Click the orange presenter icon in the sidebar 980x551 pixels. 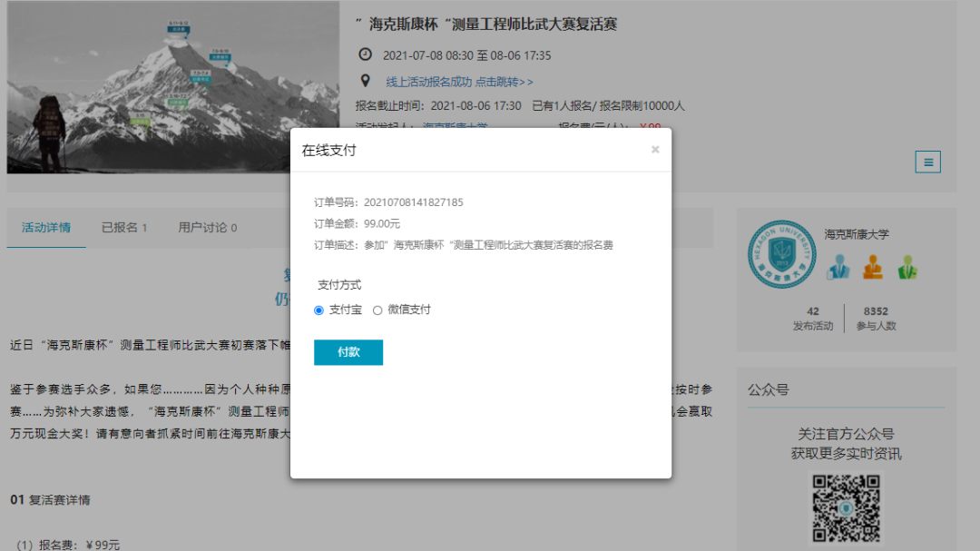[872, 269]
